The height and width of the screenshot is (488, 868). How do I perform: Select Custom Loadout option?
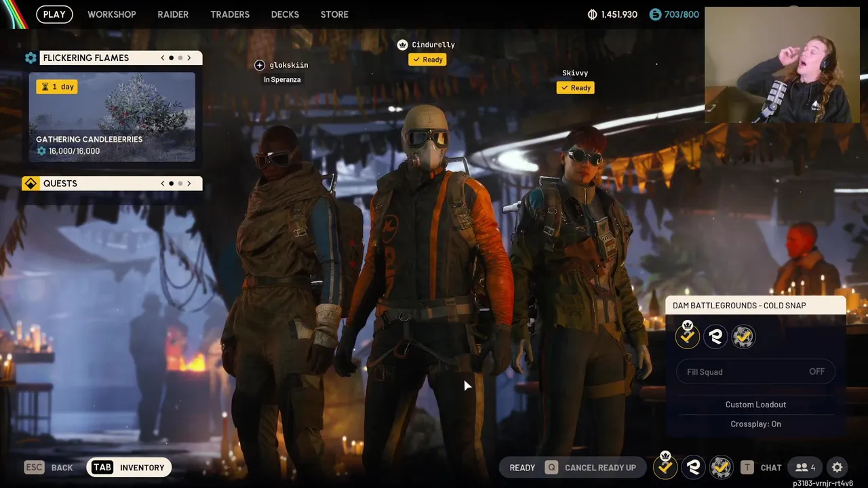point(755,405)
